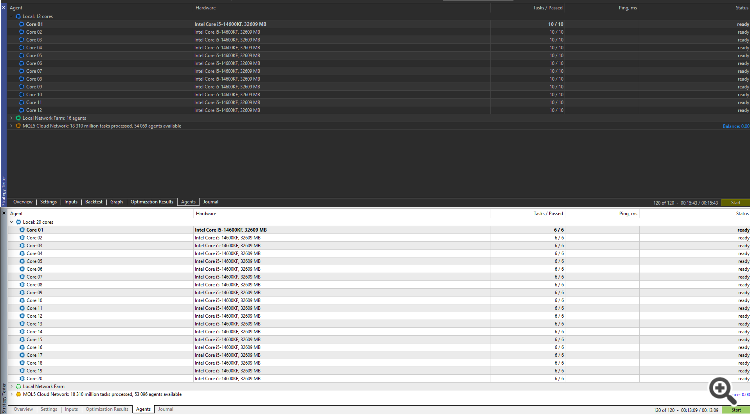Click the '120 of 120' progress text in dark panel
The image size is (750, 417).
tap(662, 203)
